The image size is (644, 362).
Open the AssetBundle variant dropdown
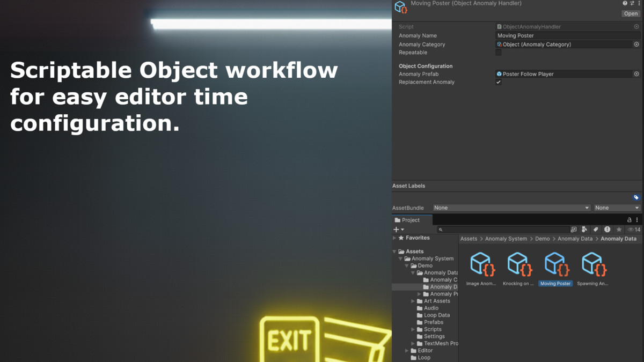[617, 208]
